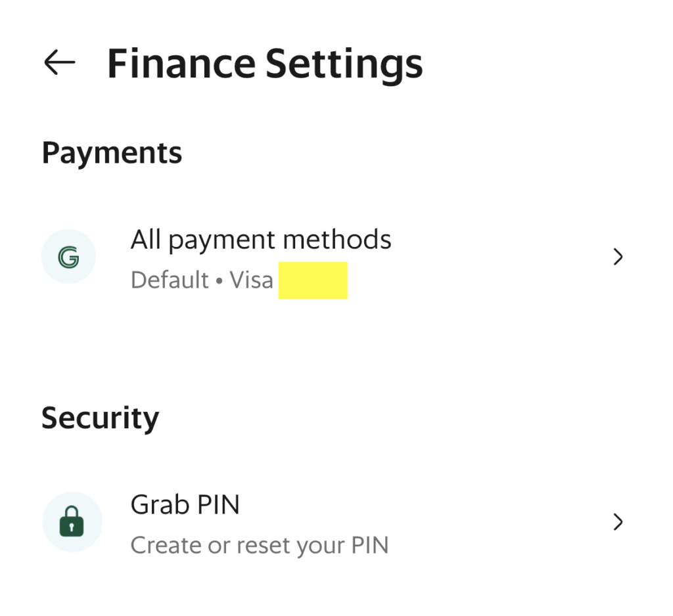Tap the circular background behind the G logo
Image resolution: width=673 pixels, height=616 pixels.
(x=68, y=257)
